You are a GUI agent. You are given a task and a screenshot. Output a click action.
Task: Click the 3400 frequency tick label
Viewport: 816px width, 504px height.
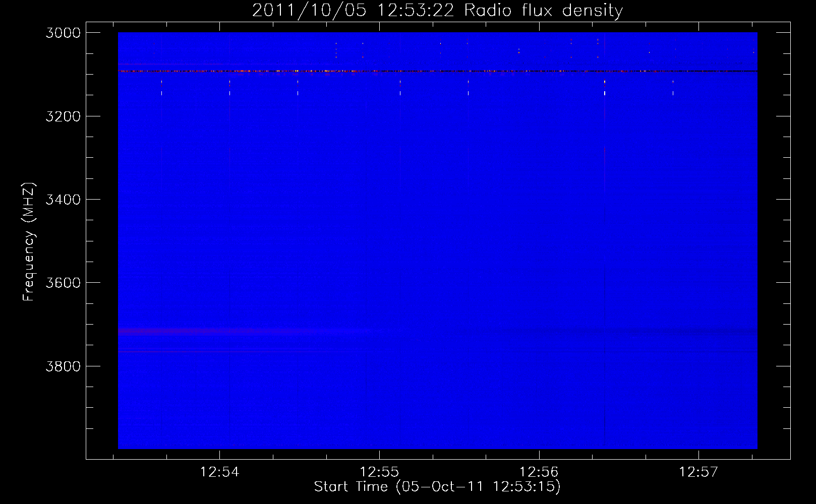[x=63, y=200]
